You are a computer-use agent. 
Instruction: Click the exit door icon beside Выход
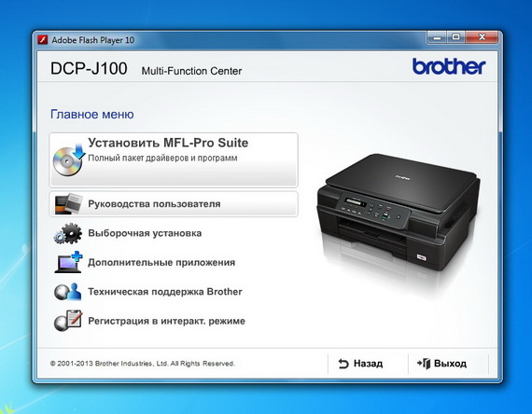click(424, 364)
